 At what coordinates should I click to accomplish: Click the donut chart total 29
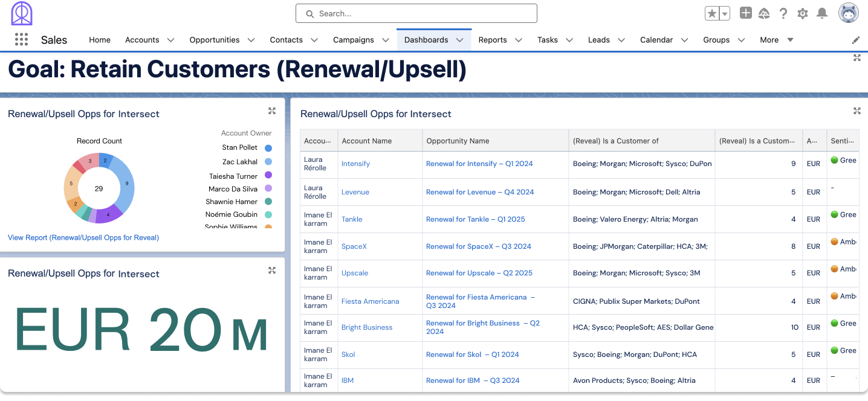pyautogui.click(x=99, y=188)
